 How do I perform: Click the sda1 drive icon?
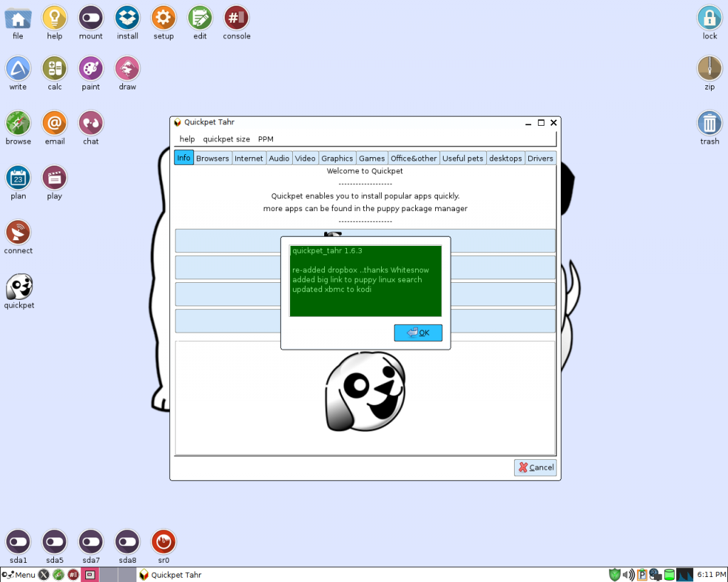(18, 542)
